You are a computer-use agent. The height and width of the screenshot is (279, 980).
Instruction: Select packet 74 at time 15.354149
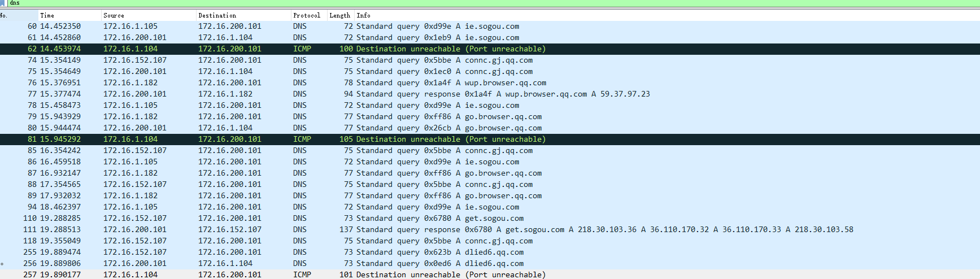pyautogui.click(x=490, y=60)
